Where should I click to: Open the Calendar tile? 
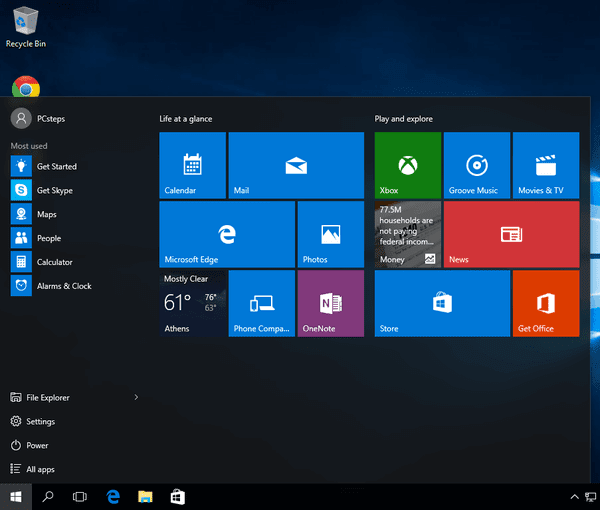192,165
